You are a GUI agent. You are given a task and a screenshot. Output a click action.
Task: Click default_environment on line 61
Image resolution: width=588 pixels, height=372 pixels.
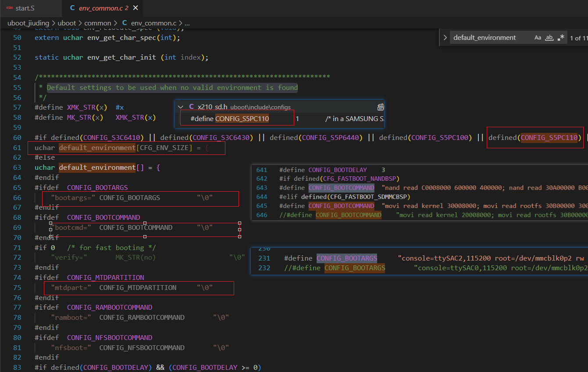point(97,147)
